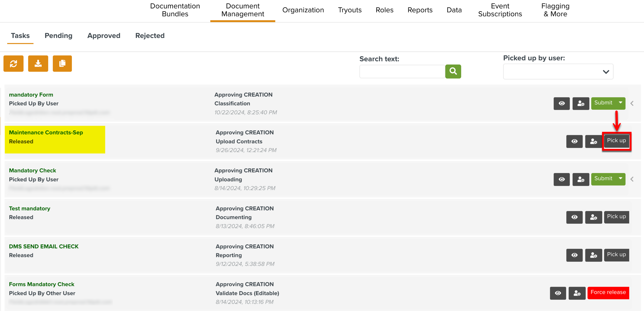Screen dimensions: 644x311
Task: View mandatory Form with eye icon
Action: (562, 103)
